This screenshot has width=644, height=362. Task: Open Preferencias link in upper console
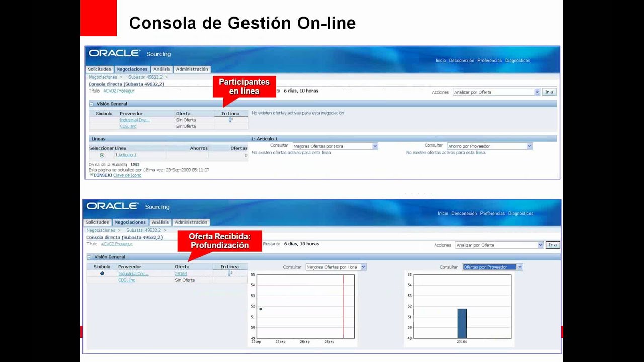coord(490,61)
